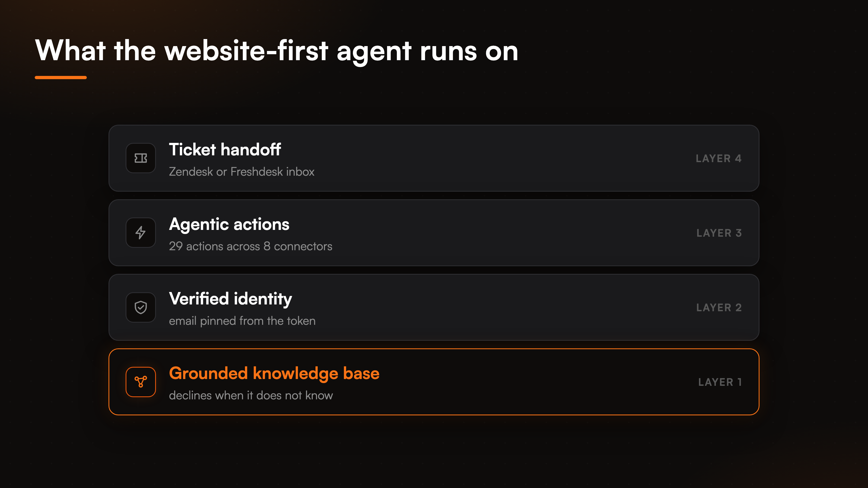Click the LAYER 3 label
Viewport: 868px width, 488px height.
(x=719, y=233)
